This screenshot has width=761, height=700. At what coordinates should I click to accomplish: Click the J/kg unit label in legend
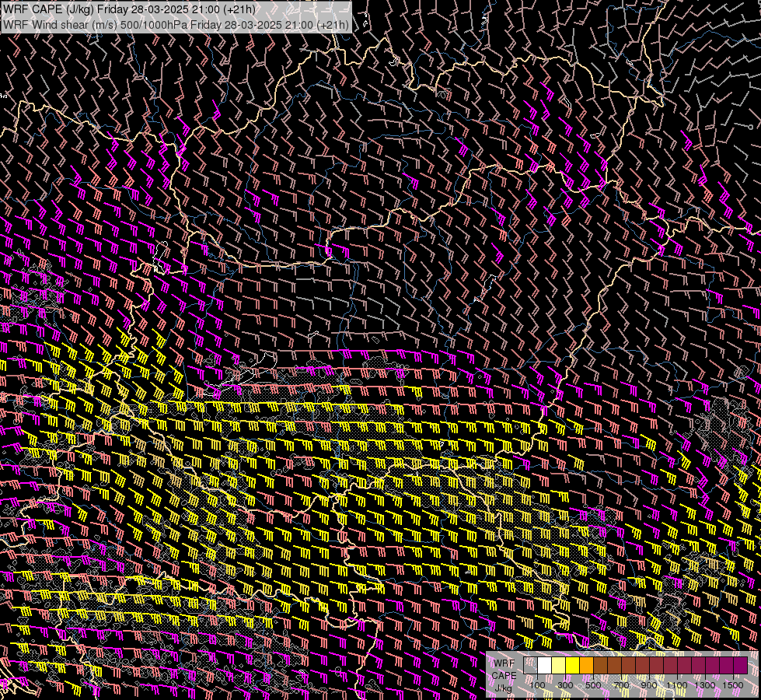pos(503,688)
